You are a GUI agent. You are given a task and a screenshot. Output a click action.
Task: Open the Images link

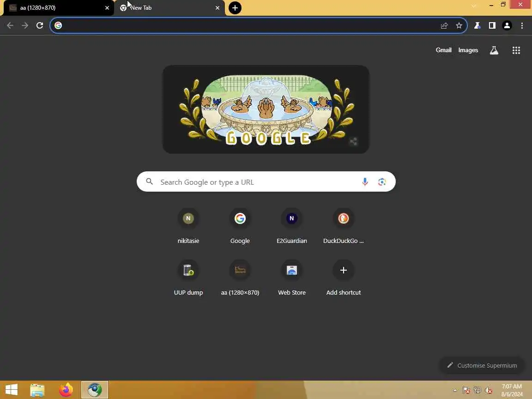coord(468,50)
